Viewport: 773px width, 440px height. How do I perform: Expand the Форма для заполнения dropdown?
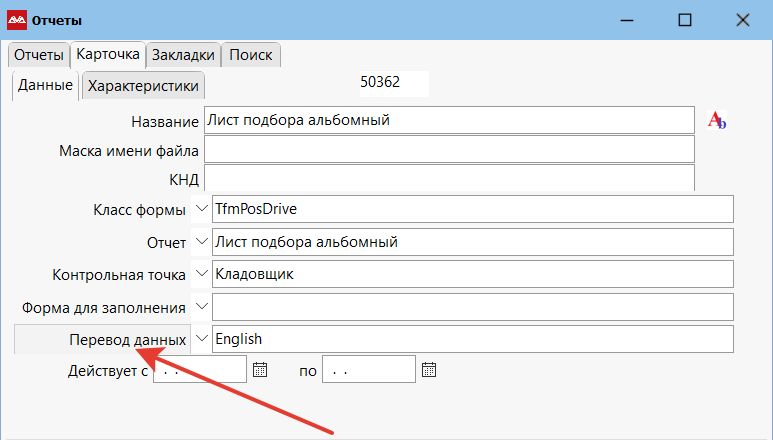[x=200, y=306]
